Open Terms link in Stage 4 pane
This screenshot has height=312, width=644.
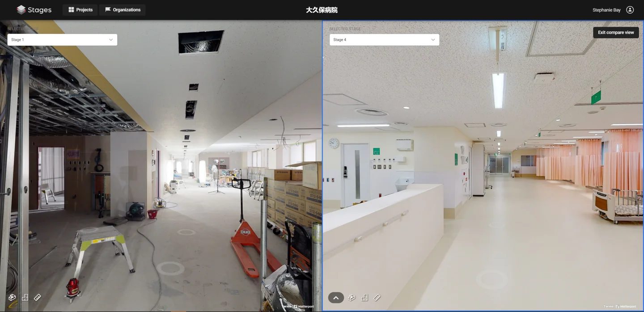(x=608, y=307)
